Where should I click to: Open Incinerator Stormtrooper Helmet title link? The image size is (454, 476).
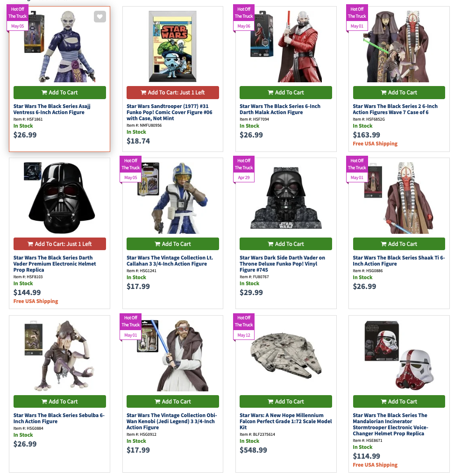click(x=390, y=425)
